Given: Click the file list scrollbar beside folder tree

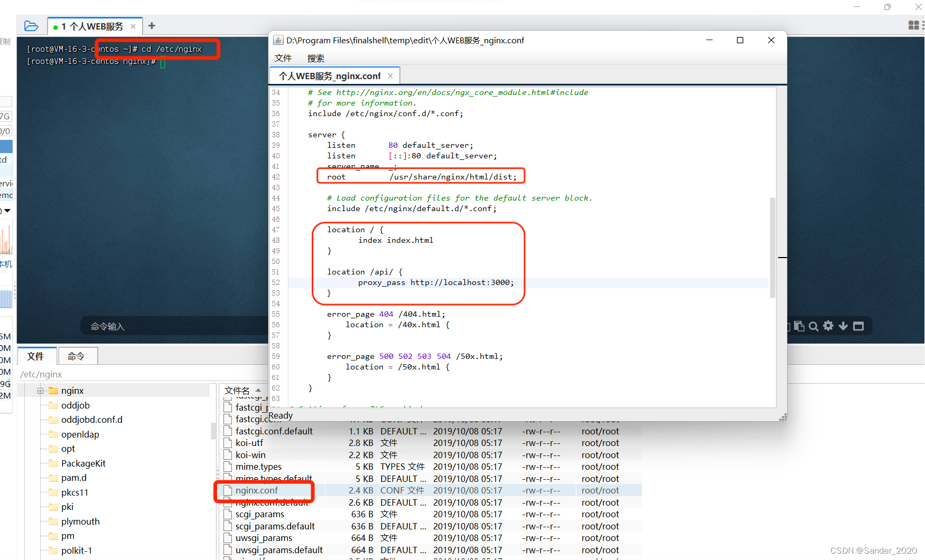Looking at the screenshot, I should [x=213, y=431].
